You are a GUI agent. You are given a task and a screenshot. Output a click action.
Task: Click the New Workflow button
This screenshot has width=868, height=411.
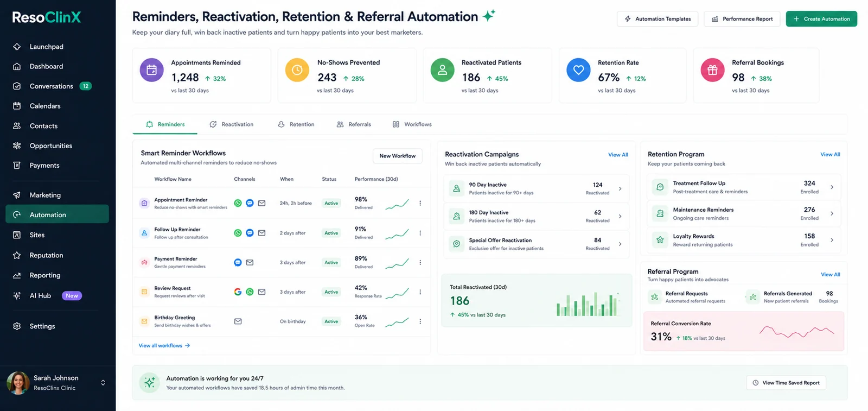(x=397, y=156)
